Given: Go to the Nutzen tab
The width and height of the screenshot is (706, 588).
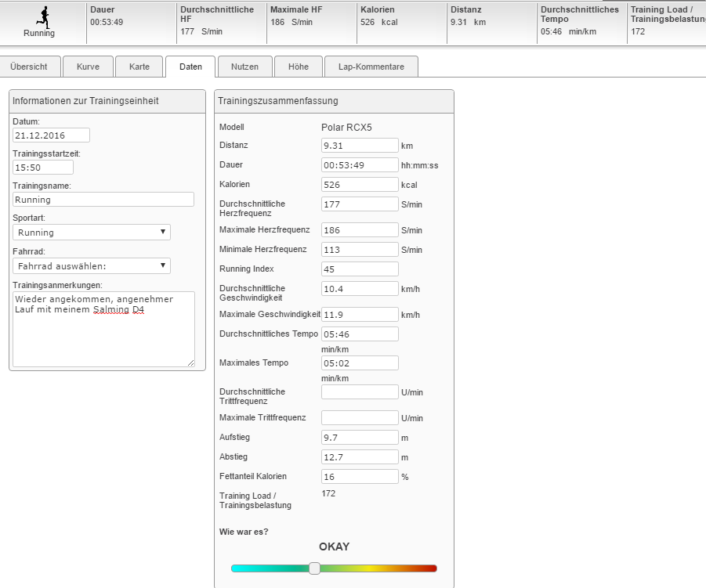Looking at the screenshot, I should coord(244,67).
